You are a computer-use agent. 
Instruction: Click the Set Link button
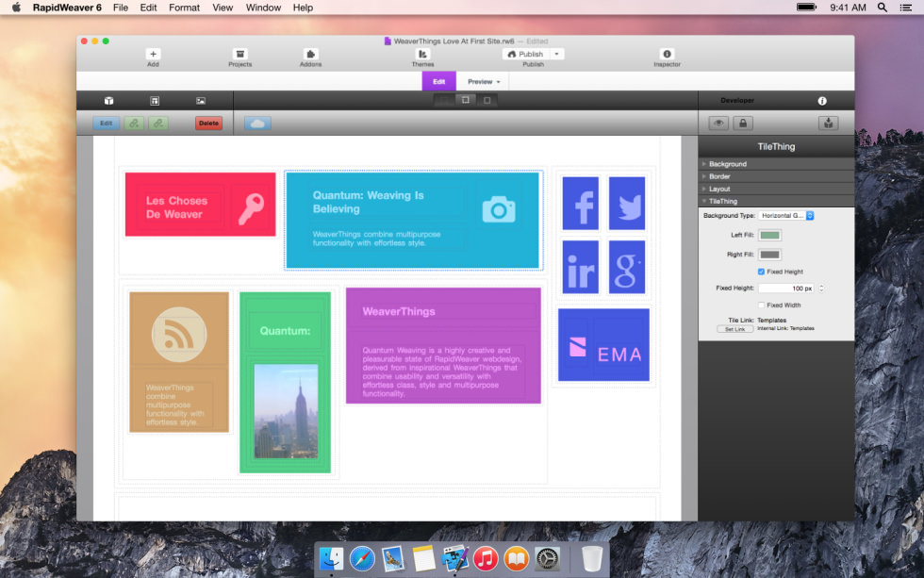pyautogui.click(x=734, y=329)
